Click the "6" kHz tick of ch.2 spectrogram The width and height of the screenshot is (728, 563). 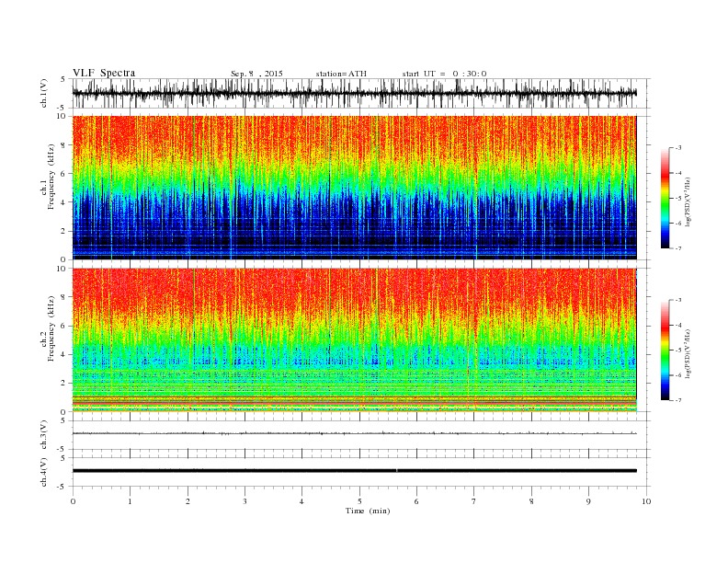click(63, 326)
